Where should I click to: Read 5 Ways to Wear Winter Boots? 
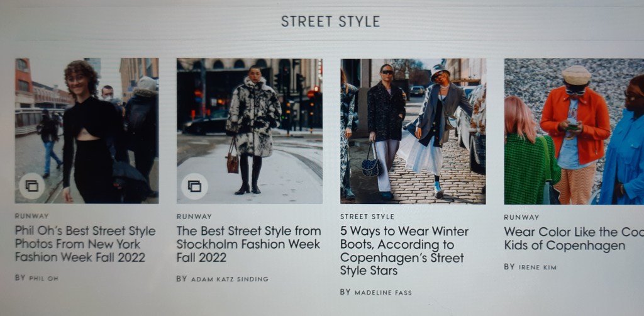(x=404, y=251)
